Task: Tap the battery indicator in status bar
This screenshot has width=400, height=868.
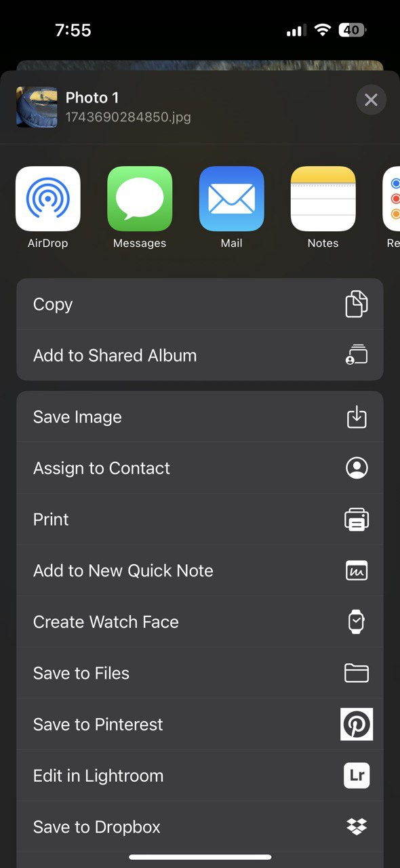Action: pos(353,30)
